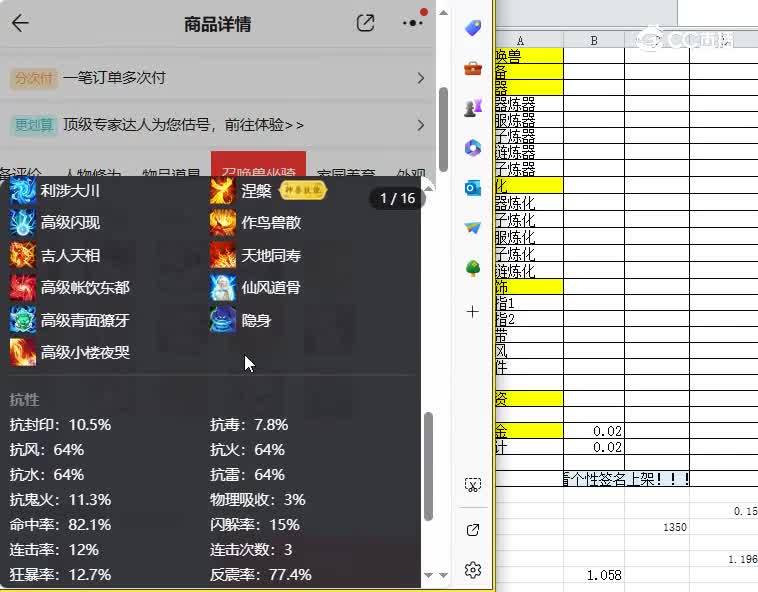Click the 仙风道骨 skill icon

tap(223, 288)
